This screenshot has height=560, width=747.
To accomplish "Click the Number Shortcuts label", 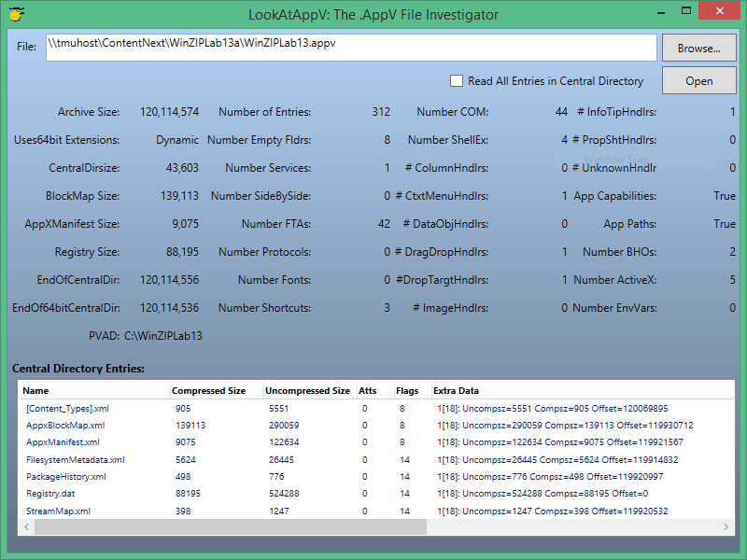I will pos(264,308).
